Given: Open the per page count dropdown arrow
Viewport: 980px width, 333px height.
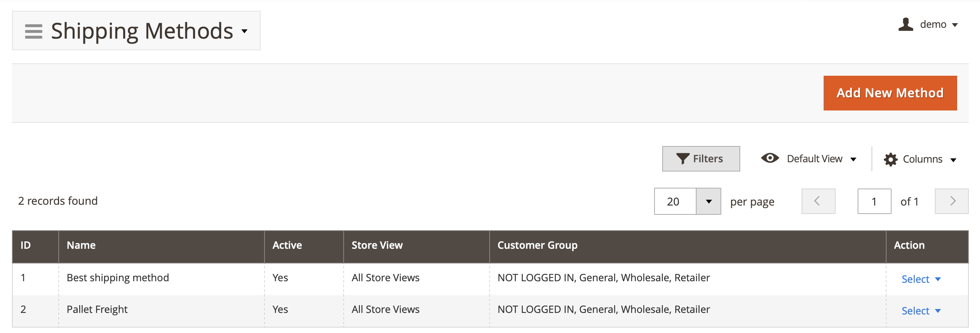Looking at the screenshot, I should pyautogui.click(x=708, y=201).
